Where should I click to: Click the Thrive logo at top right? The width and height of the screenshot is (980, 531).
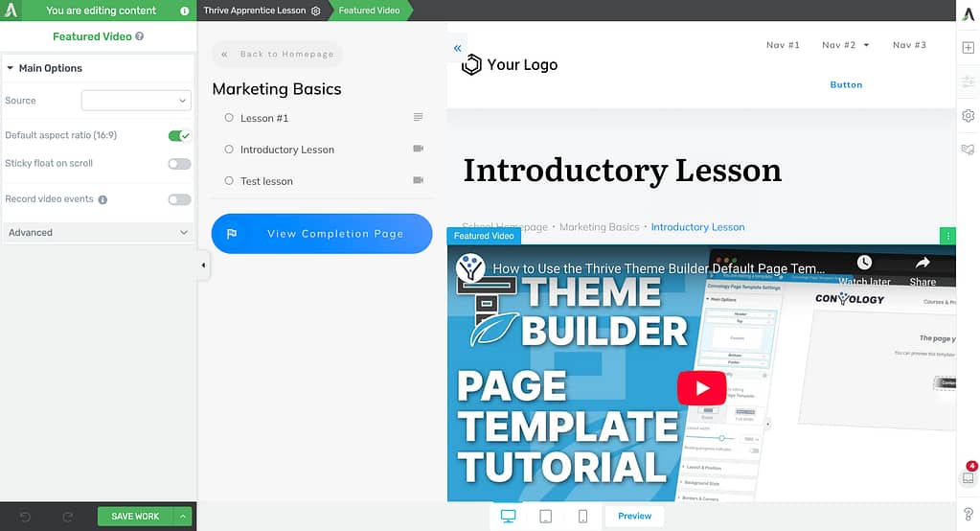(969, 15)
